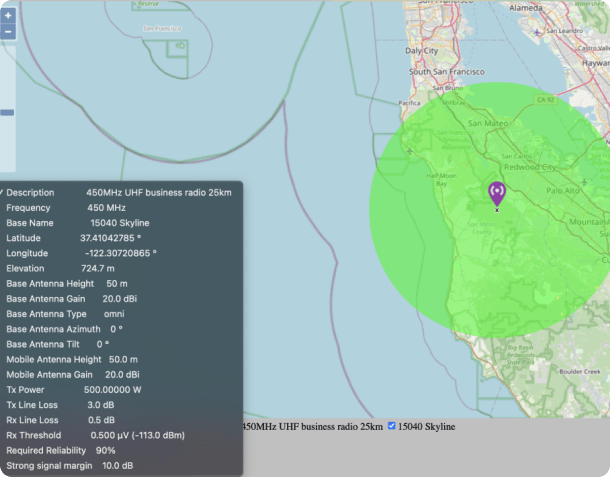Click the Daly City label on map
Screen dimensions: 610x477
pos(421,49)
